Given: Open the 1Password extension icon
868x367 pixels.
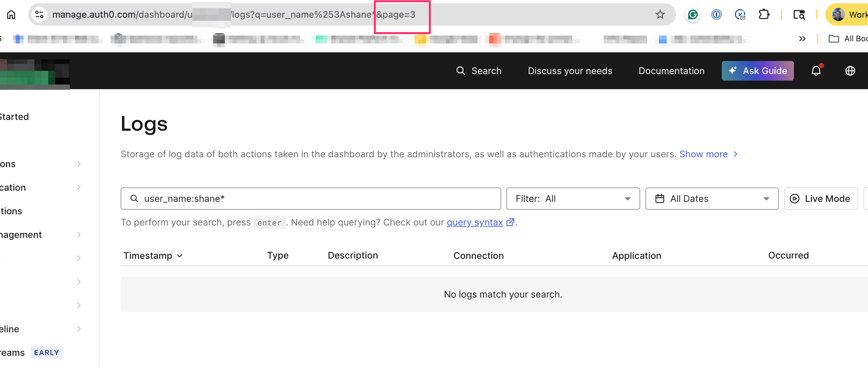Looking at the screenshot, I should click(x=716, y=14).
